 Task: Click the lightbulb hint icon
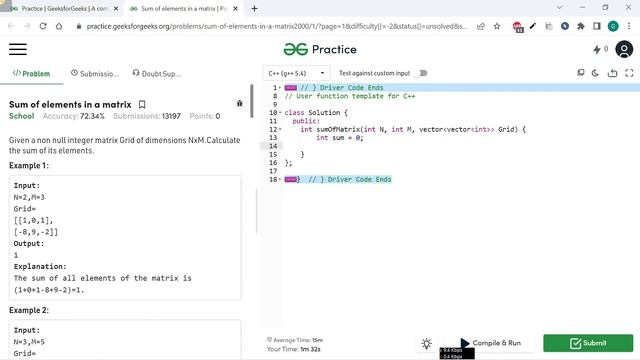click(427, 343)
